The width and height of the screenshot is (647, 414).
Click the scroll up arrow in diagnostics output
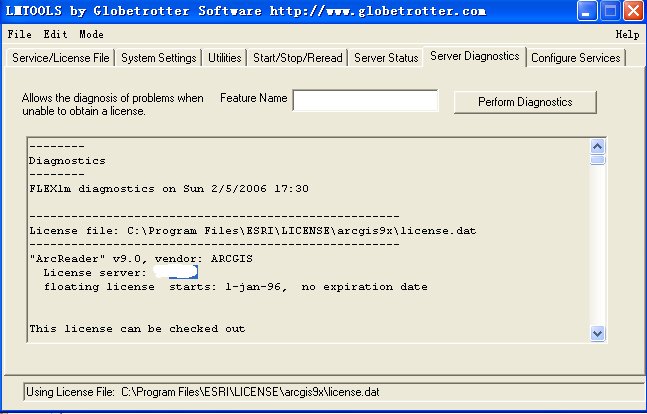pyautogui.click(x=597, y=147)
